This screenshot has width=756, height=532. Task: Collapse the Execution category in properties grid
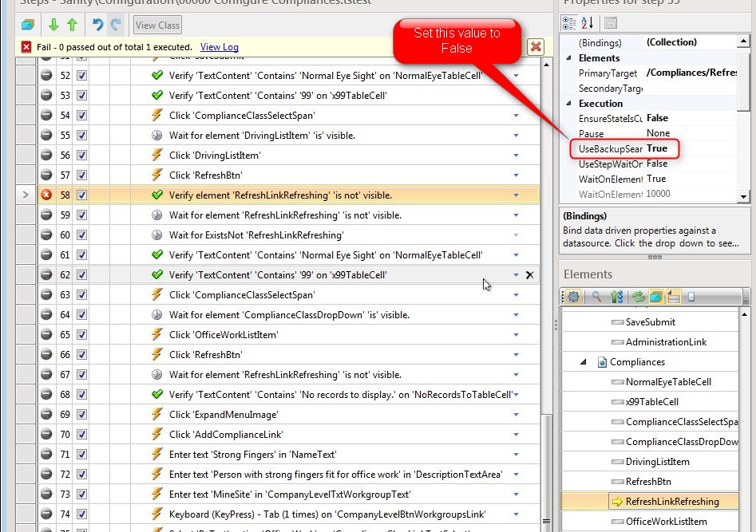tap(568, 103)
